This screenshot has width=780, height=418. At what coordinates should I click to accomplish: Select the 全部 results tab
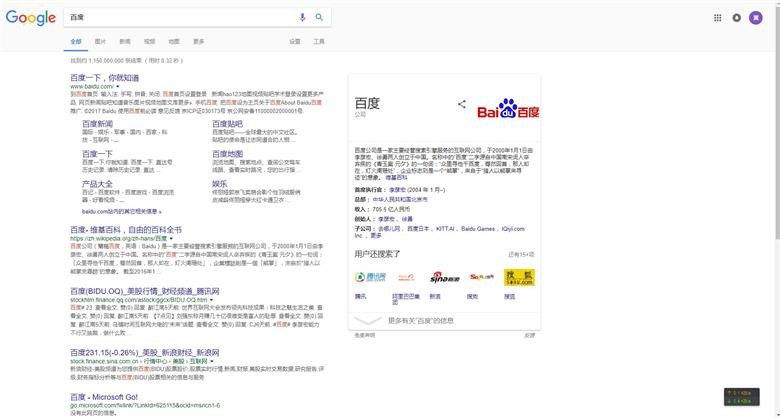[76, 42]
